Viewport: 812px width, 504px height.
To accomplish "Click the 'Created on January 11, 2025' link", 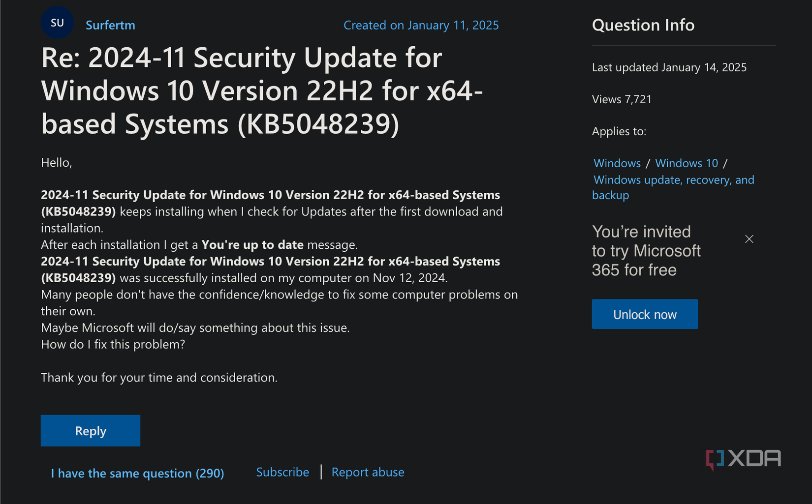I will [x=421, y=25].
